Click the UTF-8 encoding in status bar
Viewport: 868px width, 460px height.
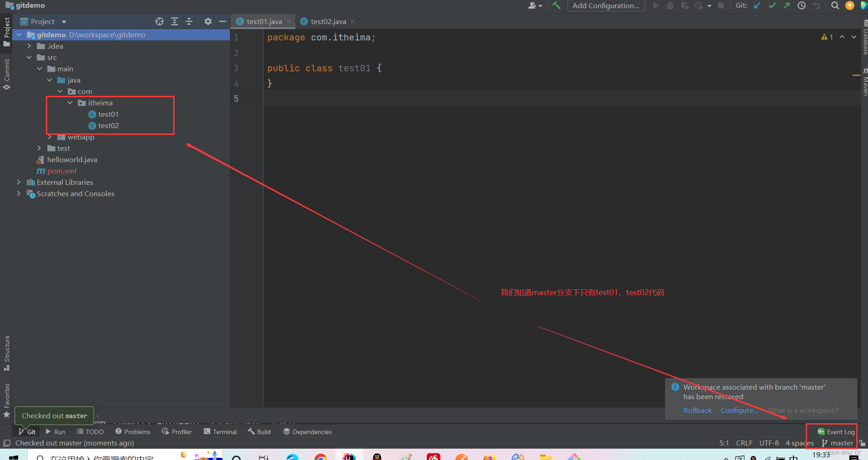(769, 443)
